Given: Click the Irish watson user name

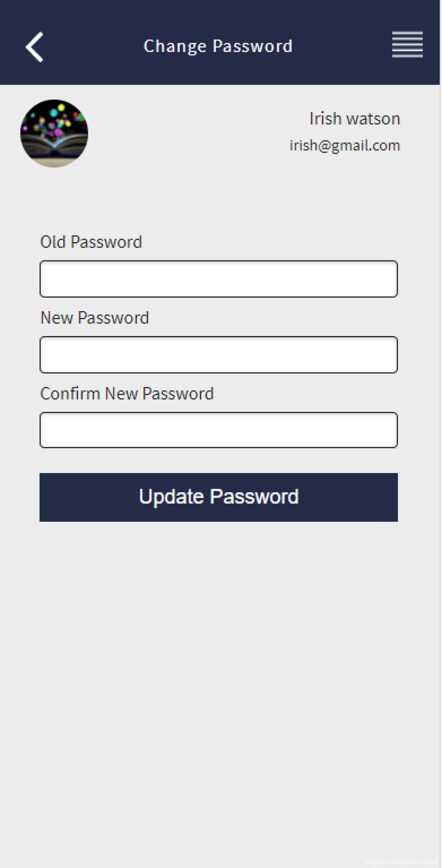Looking at the screenshot, I should coord(354,119).
